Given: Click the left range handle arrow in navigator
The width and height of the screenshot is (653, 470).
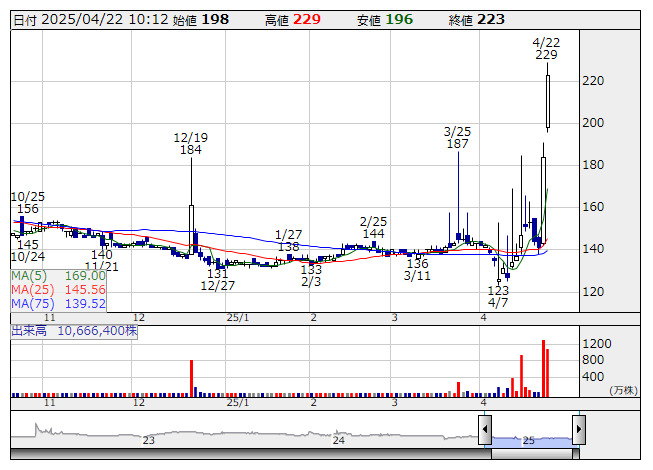Looking at the screenshot, I should [485, 430].
